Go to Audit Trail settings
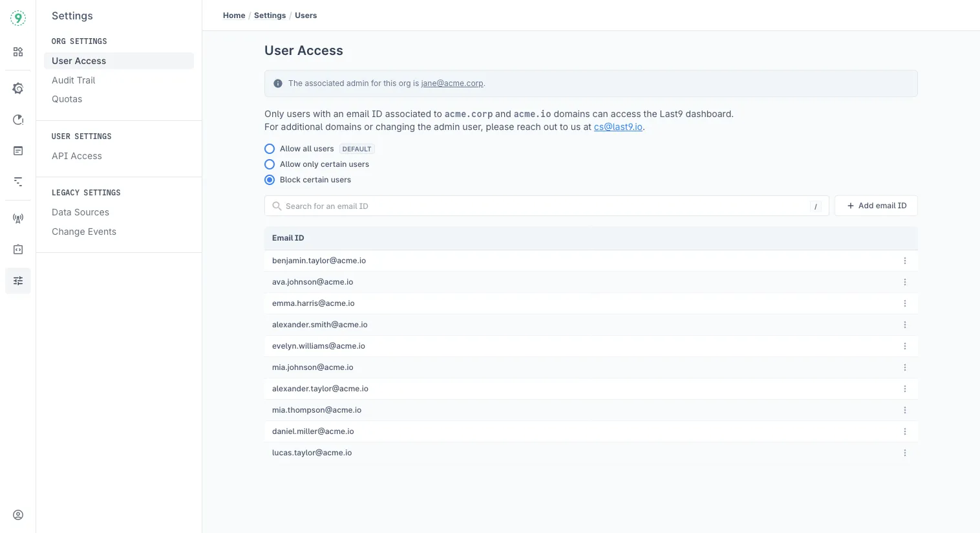 [74, 80]
